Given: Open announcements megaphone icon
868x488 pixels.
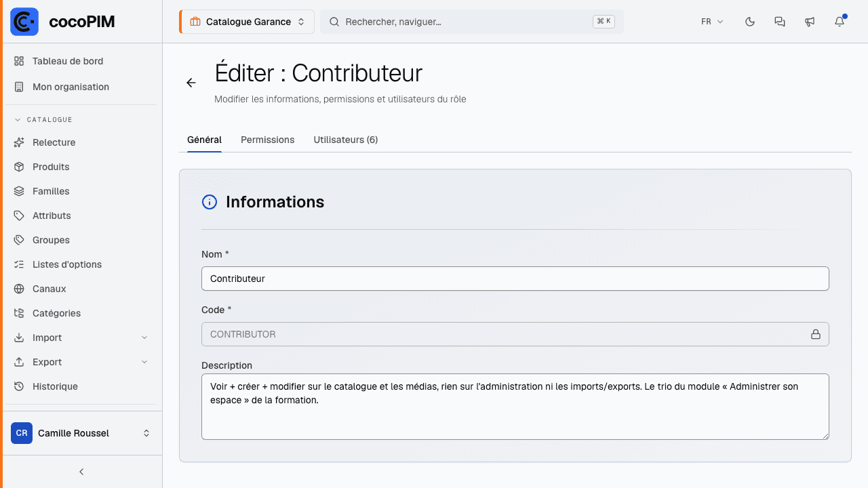Looking at the screenshot, I should [x=810, y=22].
